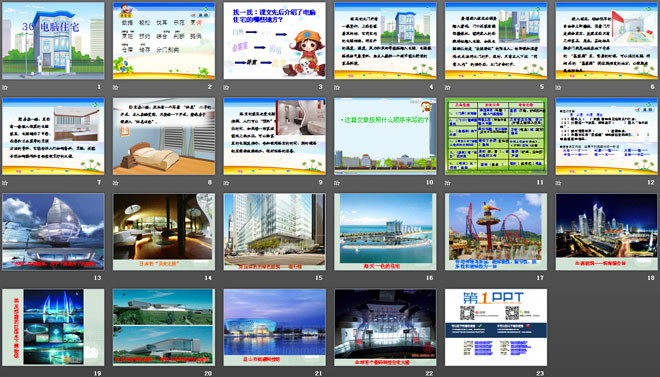
Task: Click the slide number label 19
Action: tap(98, 373)
